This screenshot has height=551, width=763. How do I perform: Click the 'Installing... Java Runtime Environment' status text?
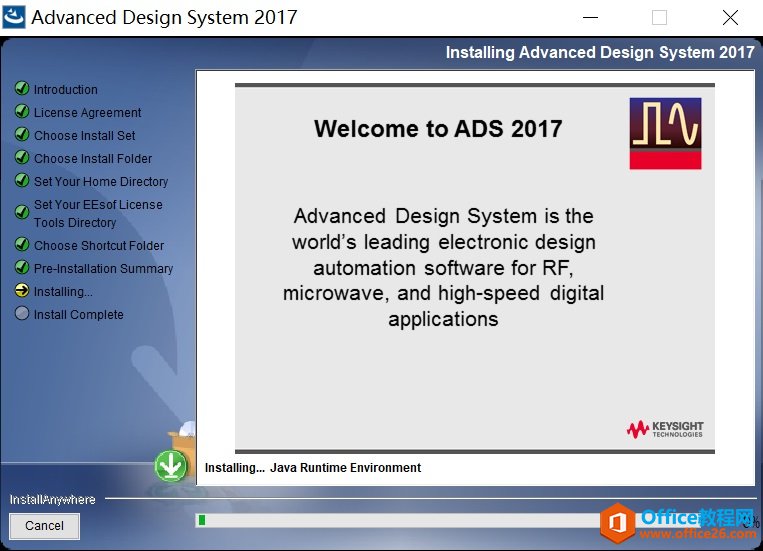point(313,468)
